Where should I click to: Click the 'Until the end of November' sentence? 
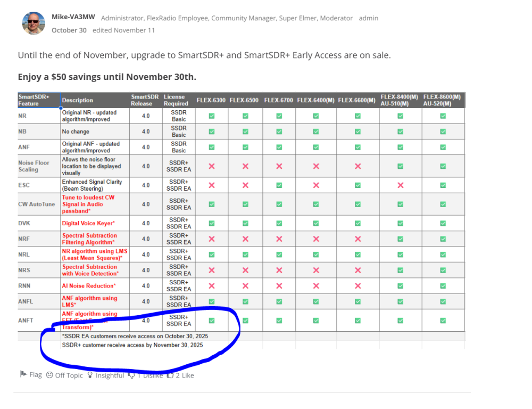click(x=204, y=55)
